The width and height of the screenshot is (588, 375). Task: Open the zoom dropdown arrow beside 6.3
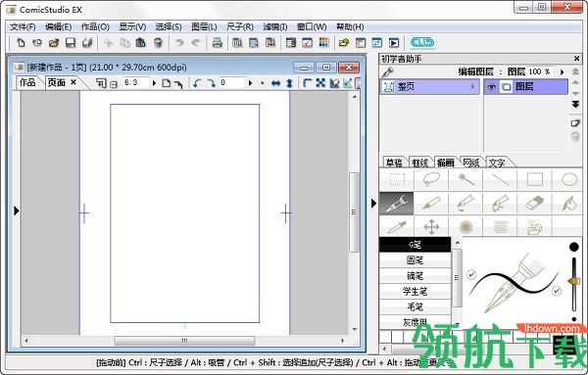pos(154,83)
